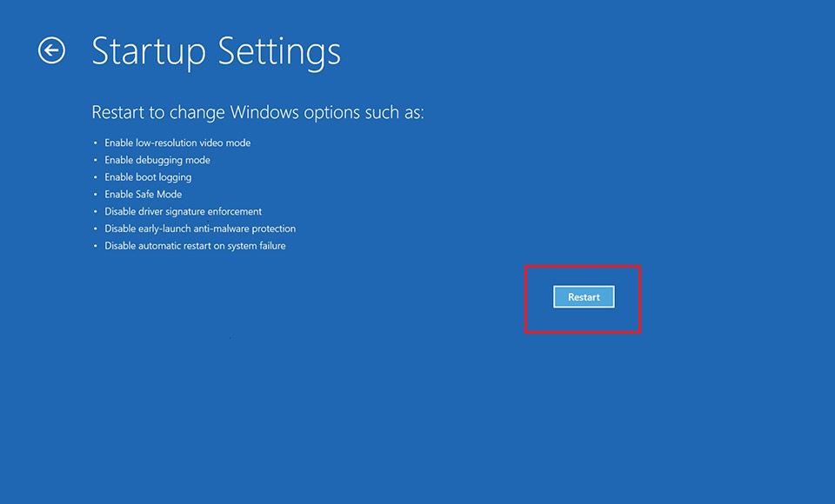Click 'Restart to change Windows options such as:'
Image resolution: width=835 pixels, height=504 pixels.
[x=257, y=112]
